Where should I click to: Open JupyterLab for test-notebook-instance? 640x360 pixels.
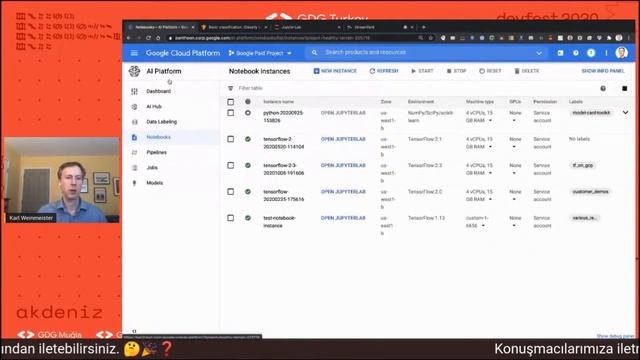click(343, 218)
